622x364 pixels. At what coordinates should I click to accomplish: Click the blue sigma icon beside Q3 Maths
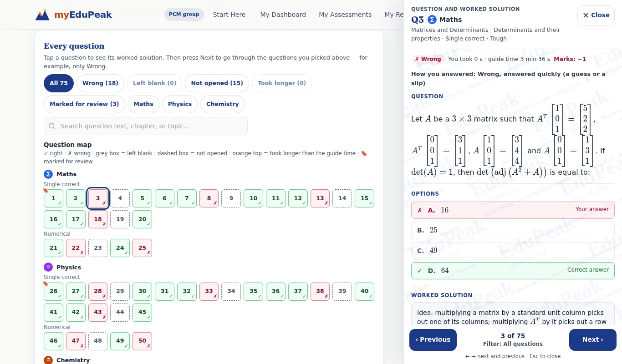(x=432, y=20)
